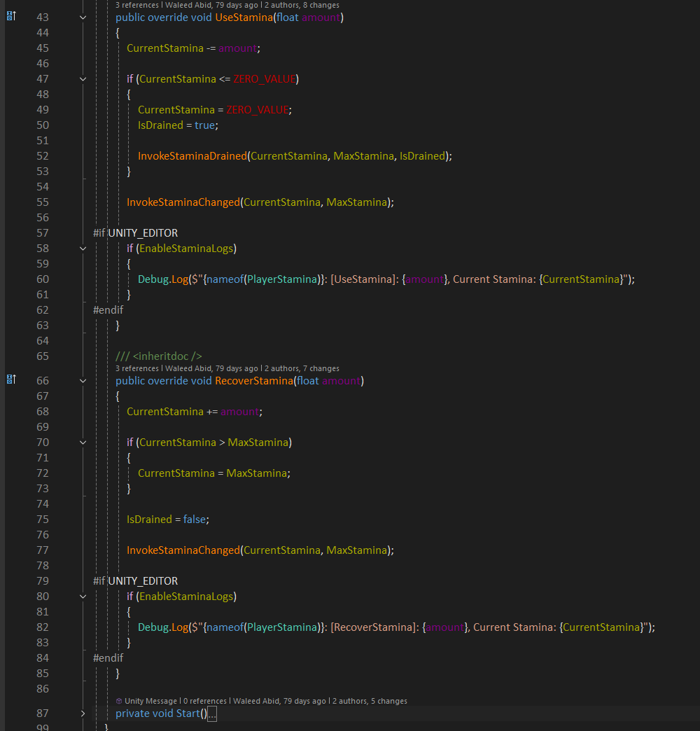Click the 'Unity Message' CodeLens text
This screenshot has width=700, height=731.
[x=150, y=701]
